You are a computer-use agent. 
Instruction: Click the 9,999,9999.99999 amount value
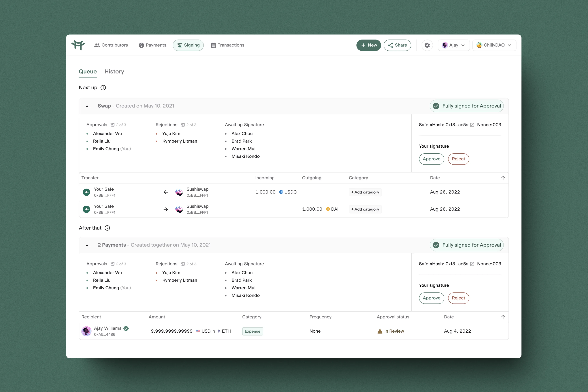tap(171, 331)
